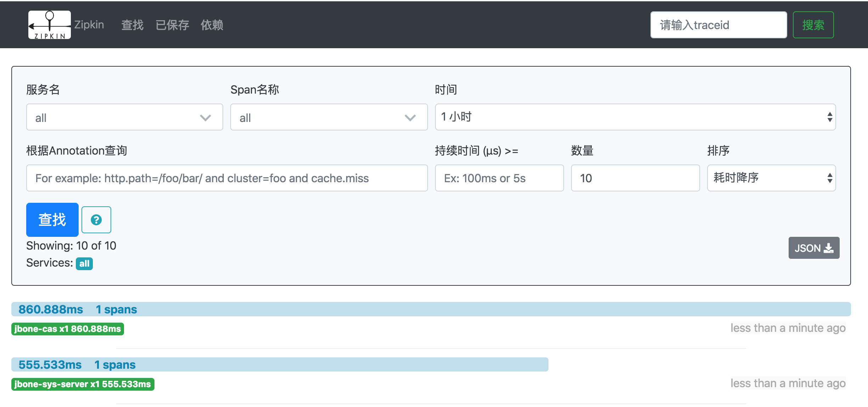Click the blue 查找 search button

point(52,220)
